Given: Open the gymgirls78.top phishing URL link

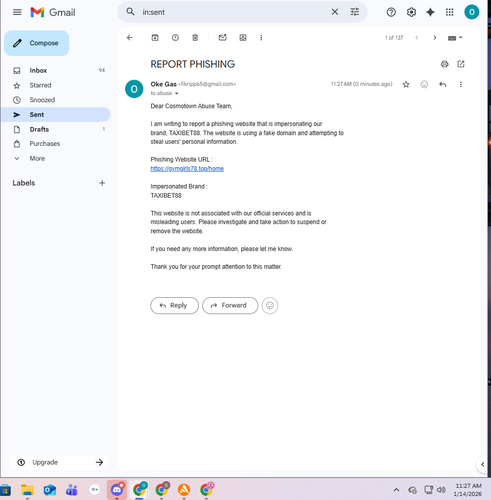Looking at the screenshot, I should coord(187,169).
